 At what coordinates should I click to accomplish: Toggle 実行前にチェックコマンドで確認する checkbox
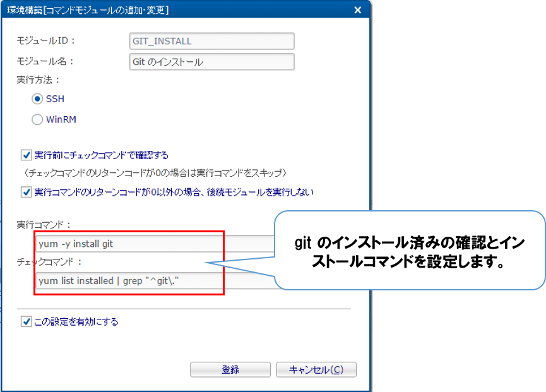(26, 155)
